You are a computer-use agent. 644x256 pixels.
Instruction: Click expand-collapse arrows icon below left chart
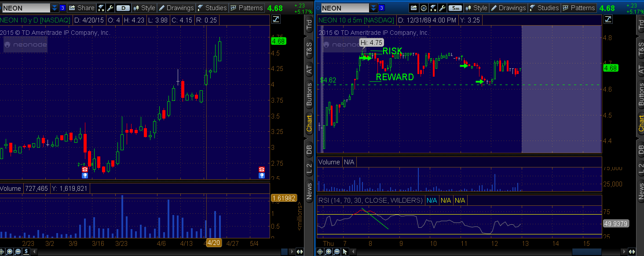(300, 252)
